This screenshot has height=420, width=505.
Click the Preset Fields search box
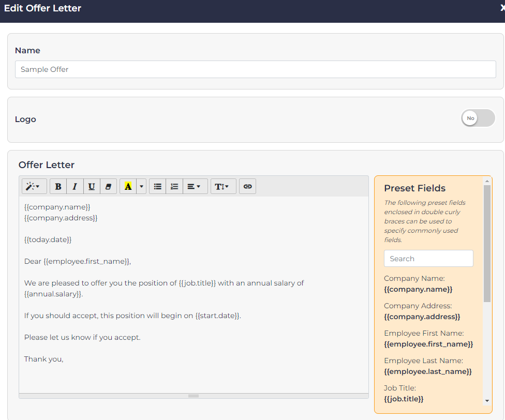428,259
